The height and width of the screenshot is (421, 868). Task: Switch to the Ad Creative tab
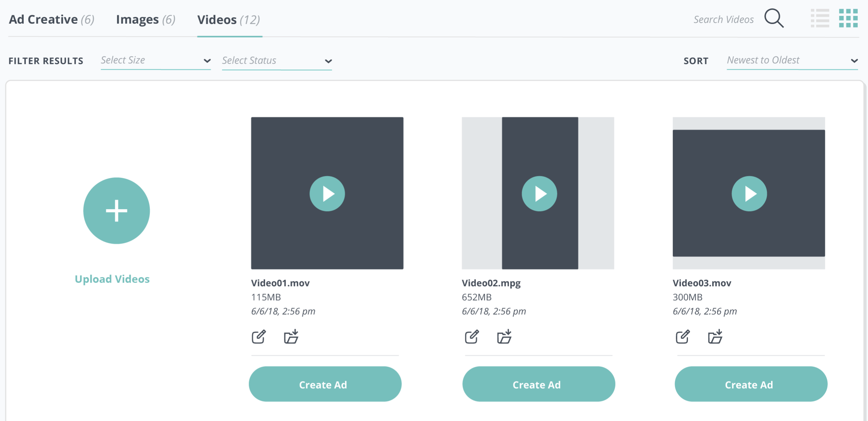click(x=51, y=20)
